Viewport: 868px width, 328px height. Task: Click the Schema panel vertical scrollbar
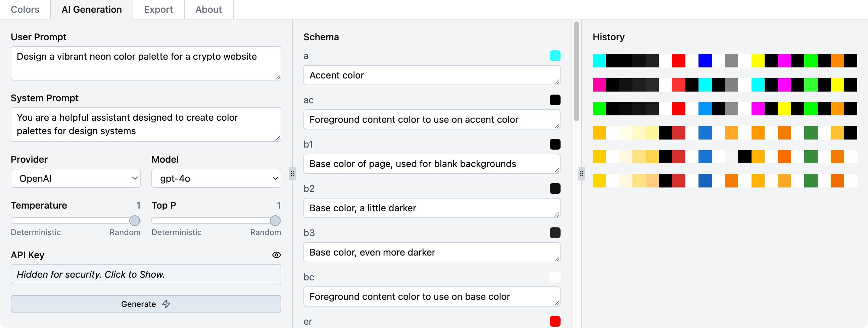click(577, 71)
